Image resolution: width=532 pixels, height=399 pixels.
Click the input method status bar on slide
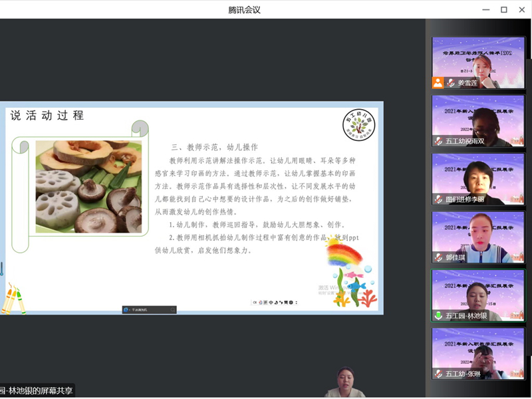(275, 303)
